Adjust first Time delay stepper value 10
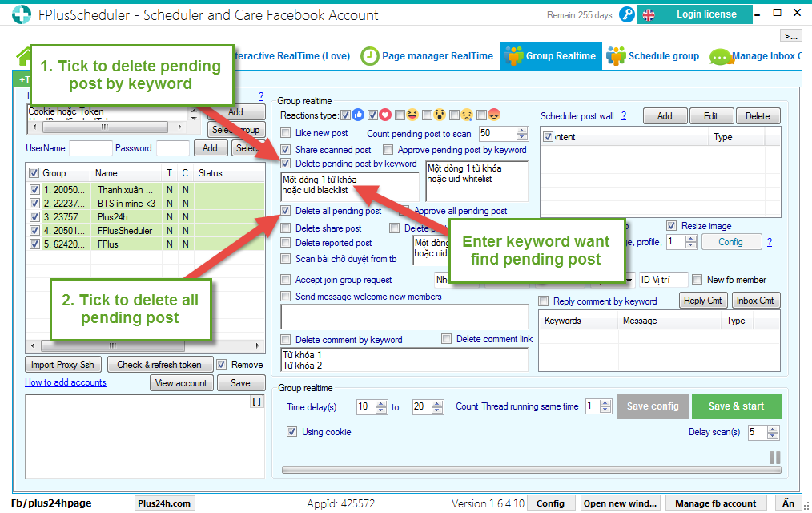 point(381,406)
